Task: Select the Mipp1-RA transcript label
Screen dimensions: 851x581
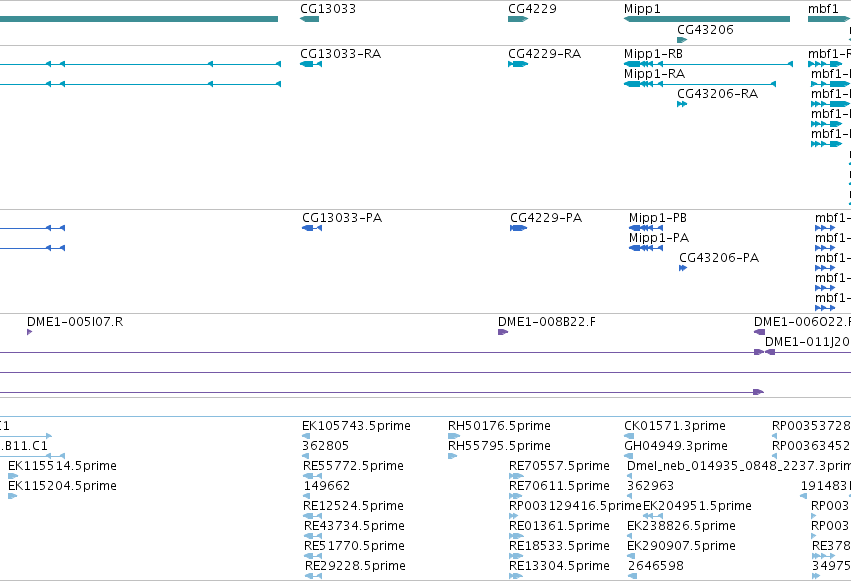Action: pyautogui.click(x=655, y=74)
